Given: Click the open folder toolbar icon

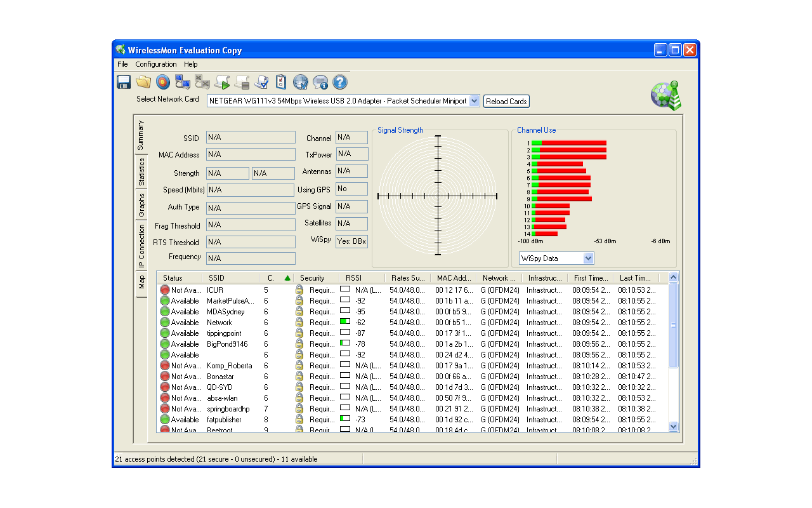Looking at the screenshot, I should tap(143, 82).
